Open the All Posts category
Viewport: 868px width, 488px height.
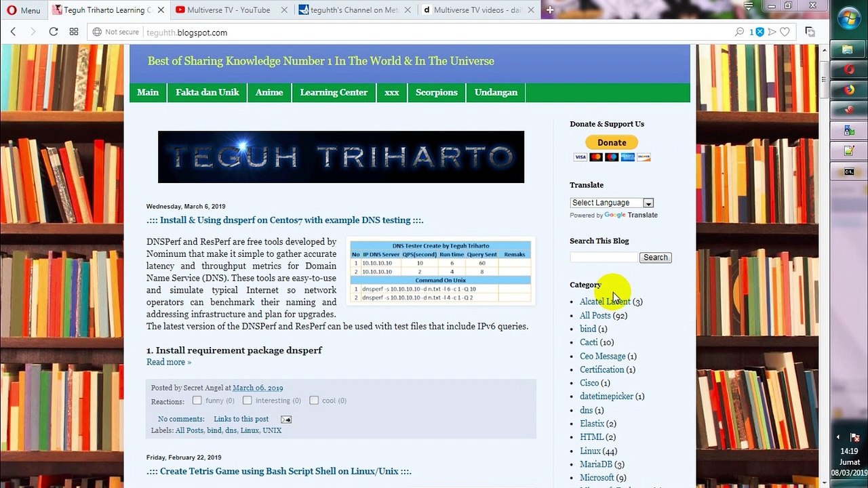coord(595,315)
